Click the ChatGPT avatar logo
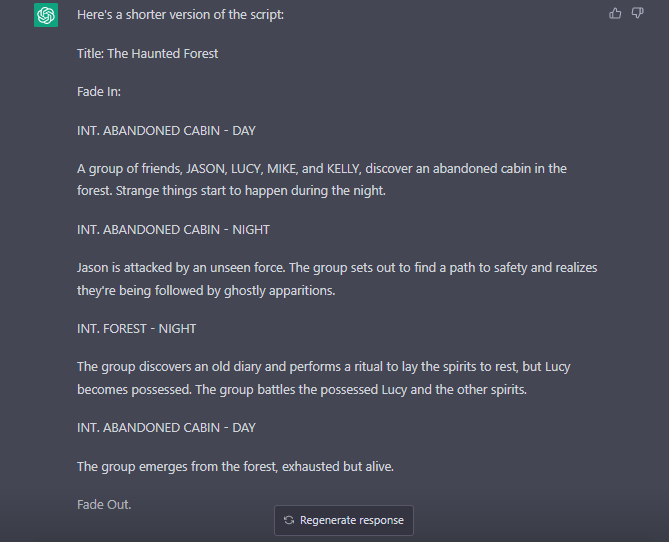 tap(46, 15)
